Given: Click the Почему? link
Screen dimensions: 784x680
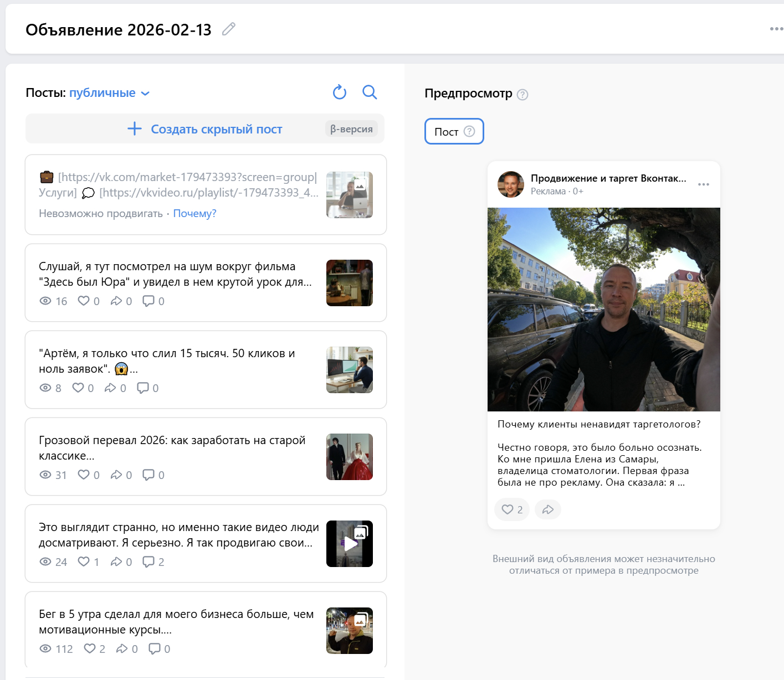Looking at the screenshot, I should (x=194, y=214).
